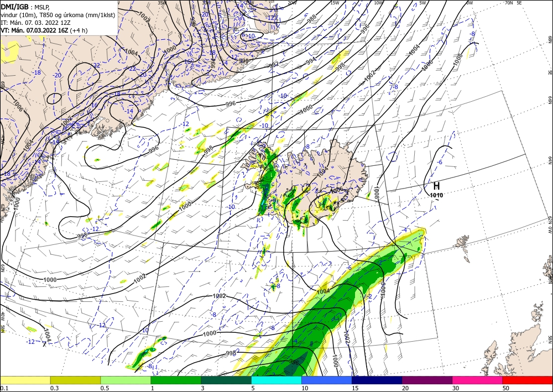
Task: Click the 'H' high pressure marker
Action: 436,186
